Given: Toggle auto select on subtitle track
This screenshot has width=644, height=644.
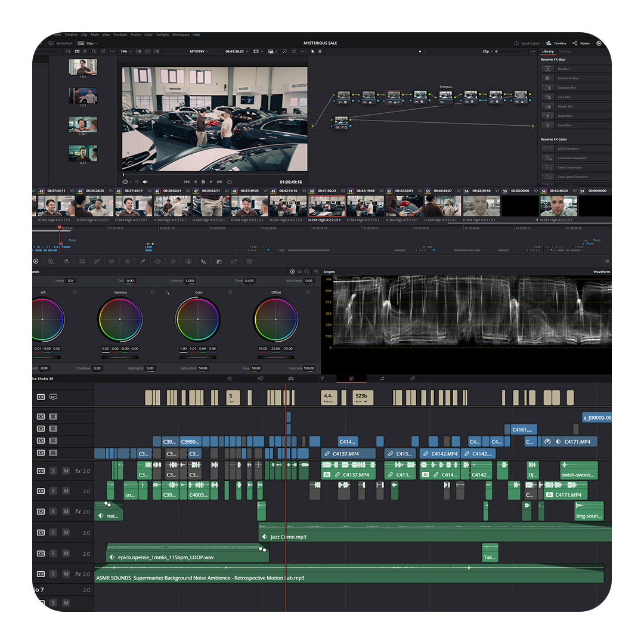Looking at the screenshot, I should pos(41,397).
